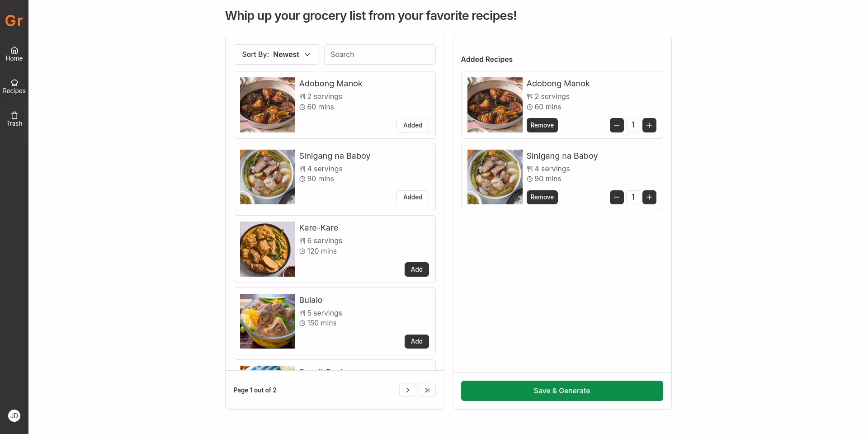Open the Home page from sidebar

click(14, 54)
